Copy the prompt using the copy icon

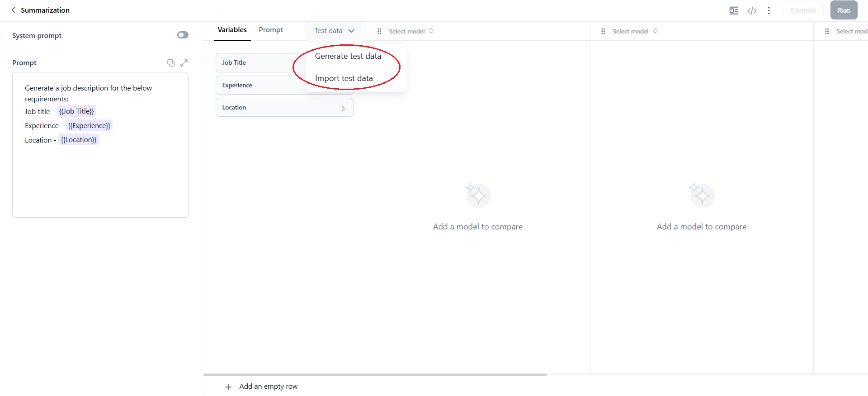pos(171,63)
